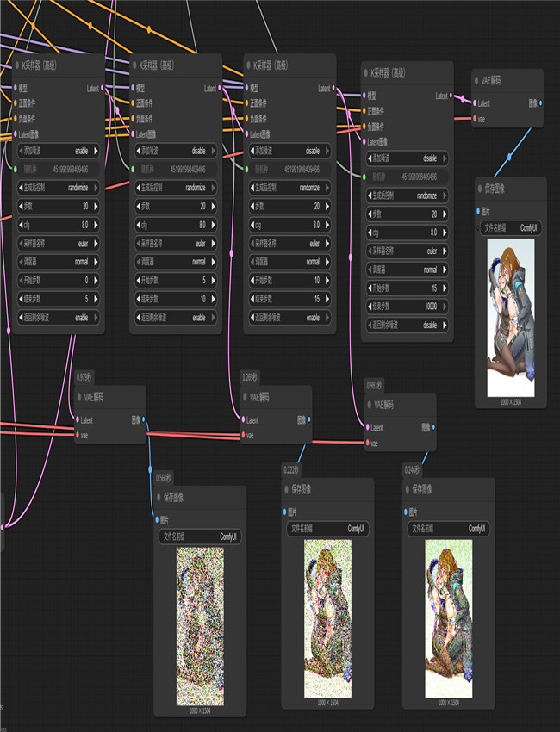Screen dimensions: 560x732
Task: Open 生成后控制 randomize dropdown on leftmost K采样器
Action: [58, 187]
